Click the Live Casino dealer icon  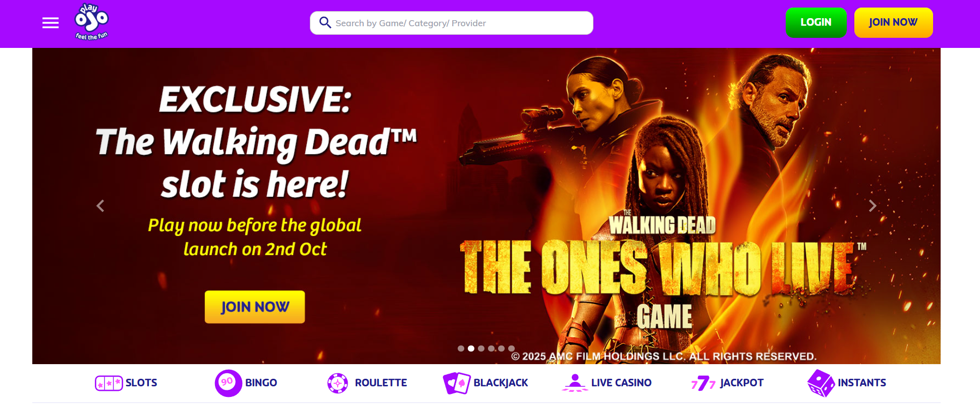click(575, 383)
